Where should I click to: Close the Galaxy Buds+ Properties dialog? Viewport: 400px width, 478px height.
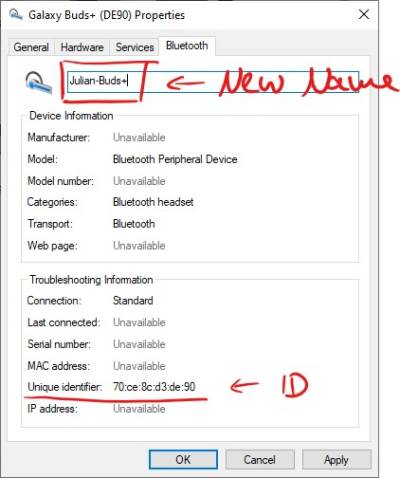[364, 14]
